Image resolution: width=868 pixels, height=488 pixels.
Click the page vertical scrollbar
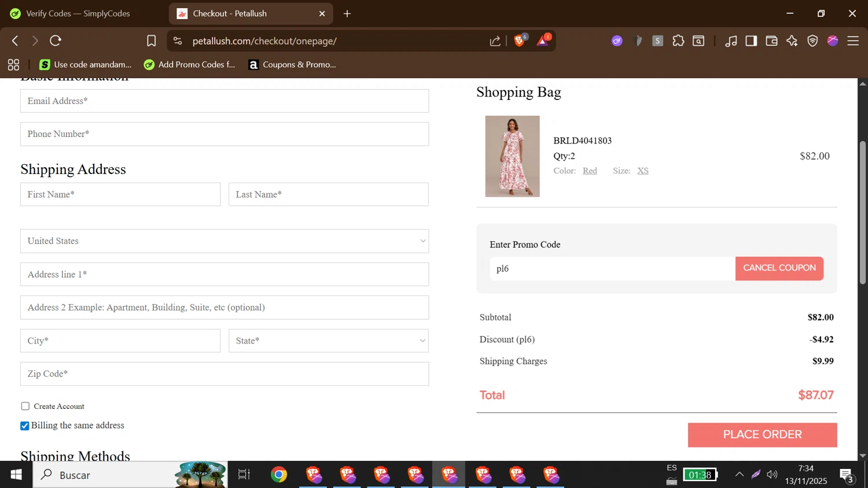[863, 213]
